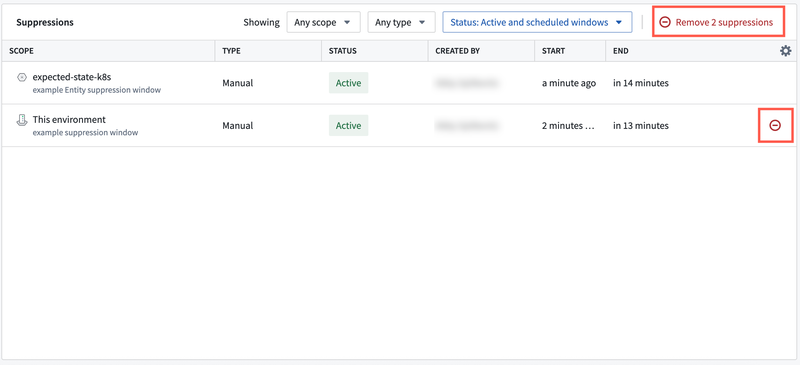This screenshot has height=365, width=800.
Task: Click the Suppressions panel title
Action: point(45,22)
